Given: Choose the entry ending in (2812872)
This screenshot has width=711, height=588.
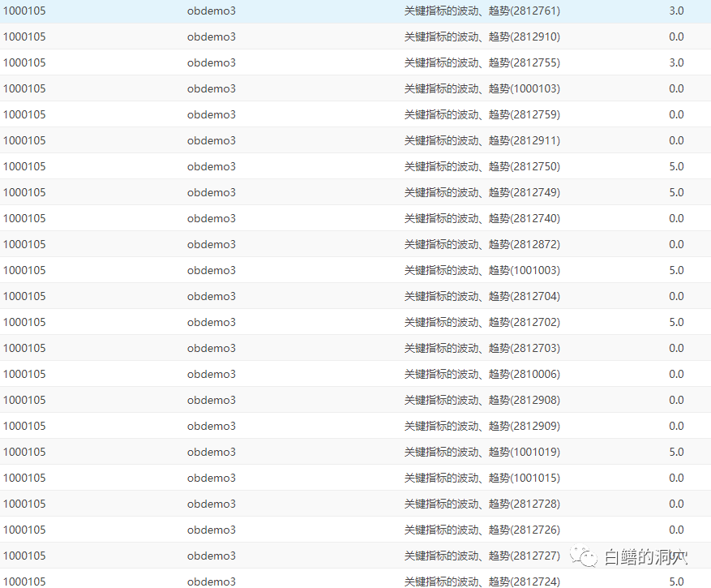Looking at the screenshot, I should click(x=482, y=244).
